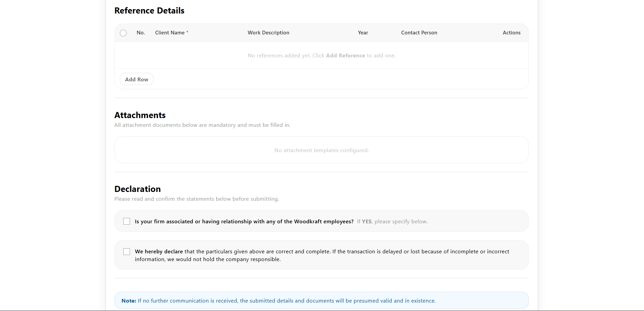Viewport: 644px width, 311px height.
Task: Click the Reference Details heading
Action: click(x=149, y=10)
